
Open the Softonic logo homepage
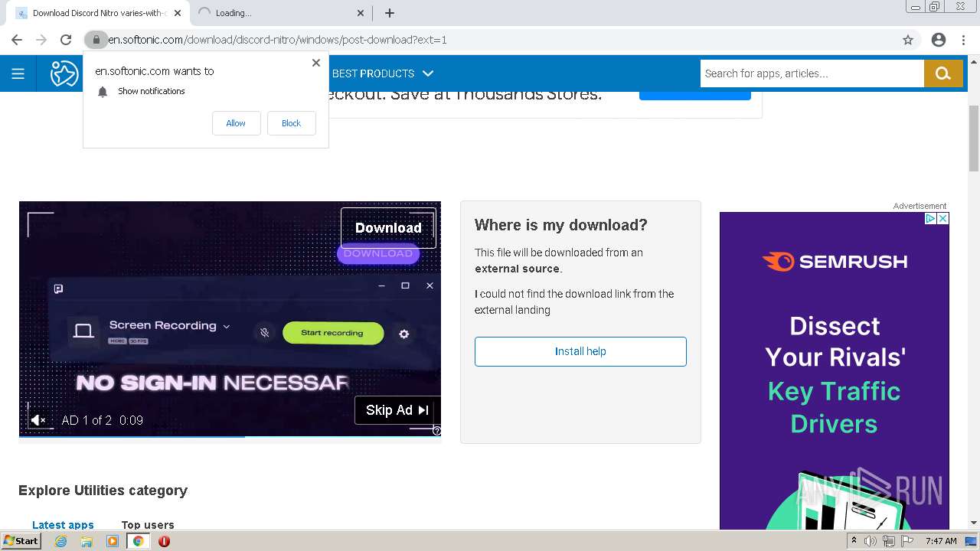(65, 73)
